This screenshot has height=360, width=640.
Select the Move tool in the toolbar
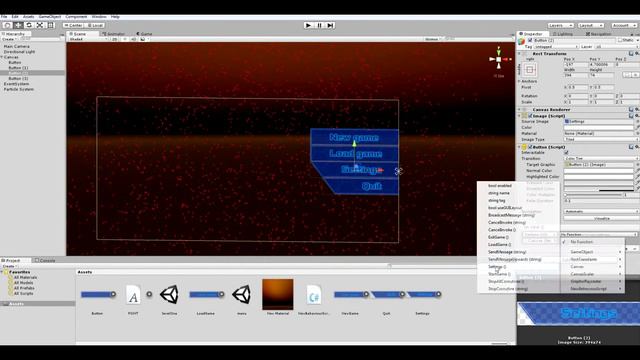(x=18, y=25)
